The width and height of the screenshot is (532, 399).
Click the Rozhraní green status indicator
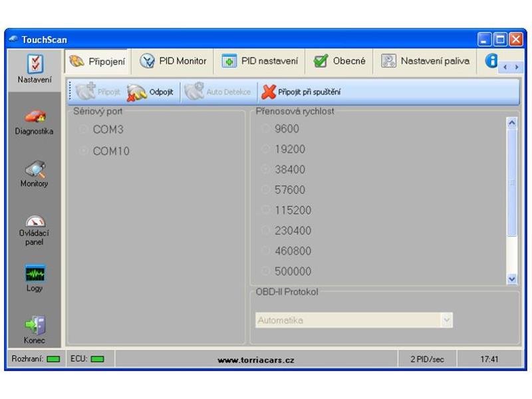point(53,359)
